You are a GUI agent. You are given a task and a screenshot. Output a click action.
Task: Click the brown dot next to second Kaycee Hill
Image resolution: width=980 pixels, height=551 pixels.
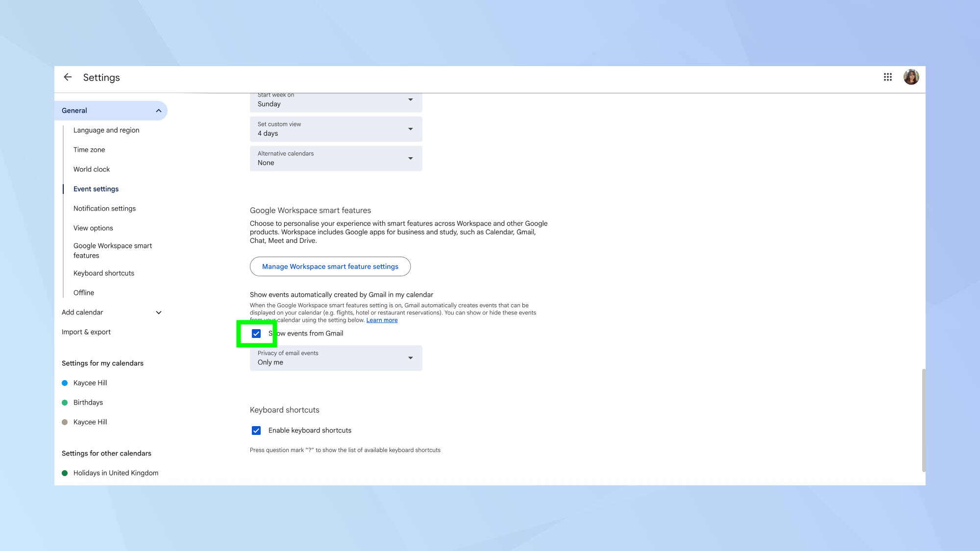(x=65, y=422)
